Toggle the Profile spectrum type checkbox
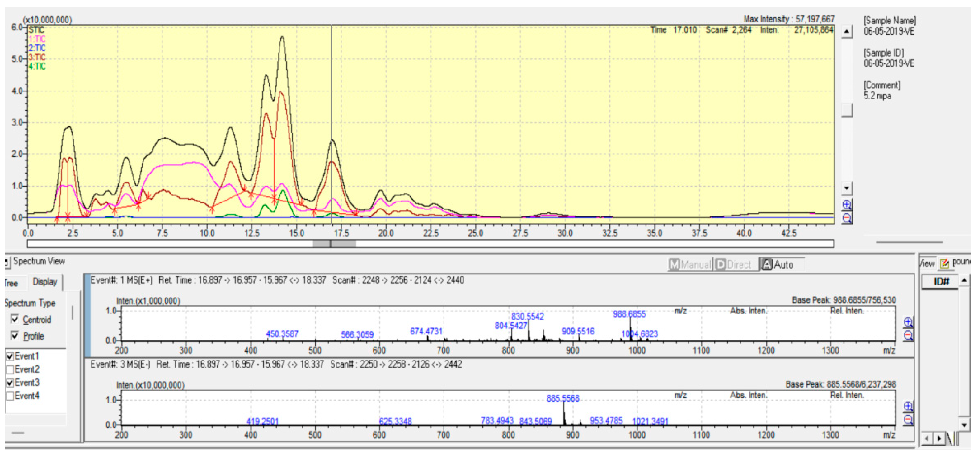Image resolution: width=980 pixels, height=455 pixels. (x=15, y=335)
